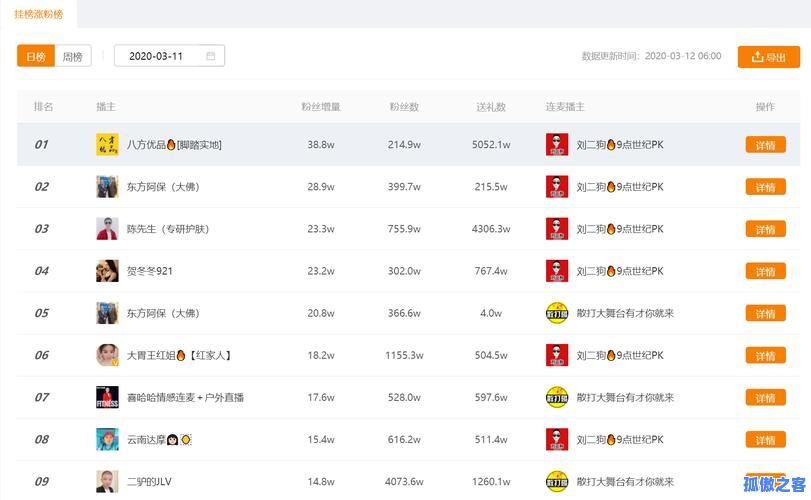This screenshot has width=811, height=500.
Task: Click 散打大舞台有才你就来 name in rank 09 row
Action: pos(625,482)
